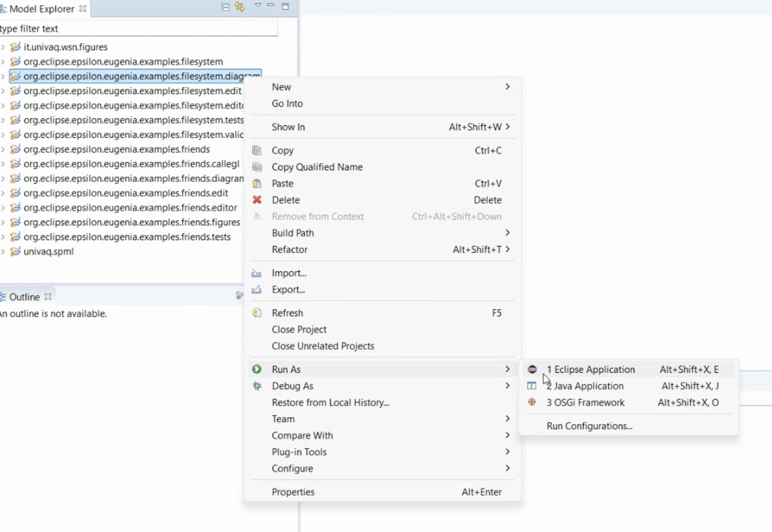Image resolution: width=772 pixels, height=532 pixels.
Task: Click the Java Application icon in submenu
Action: click(531, 386)
